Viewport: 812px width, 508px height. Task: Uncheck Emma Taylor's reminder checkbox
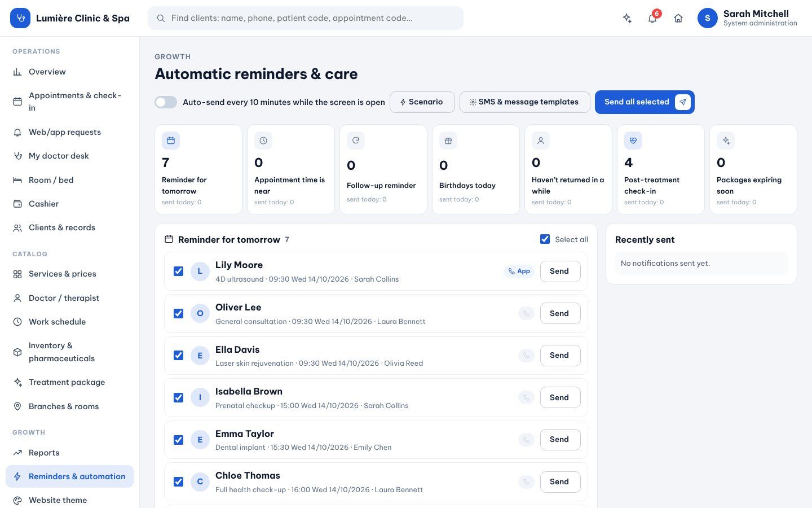click(x=178, y=440)
